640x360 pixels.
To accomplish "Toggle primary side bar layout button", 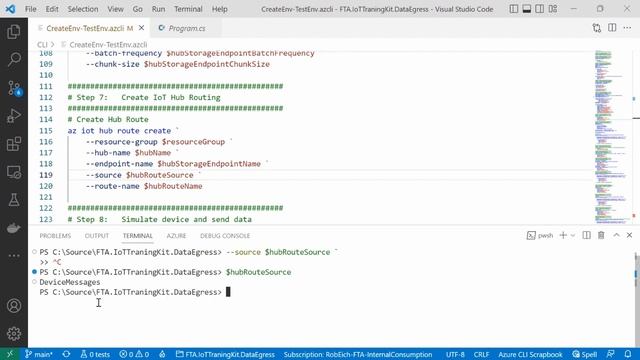I will (x=514, y=9).
